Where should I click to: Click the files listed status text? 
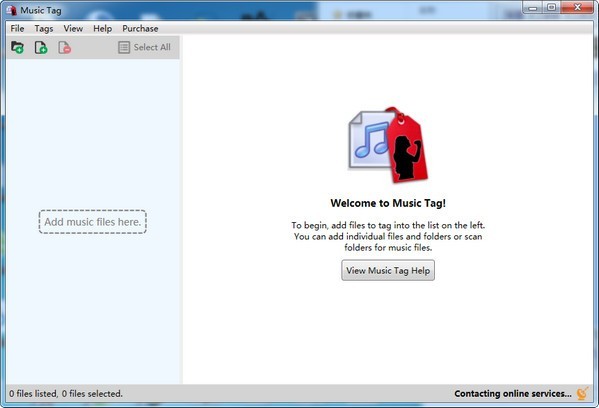(66, 393)
